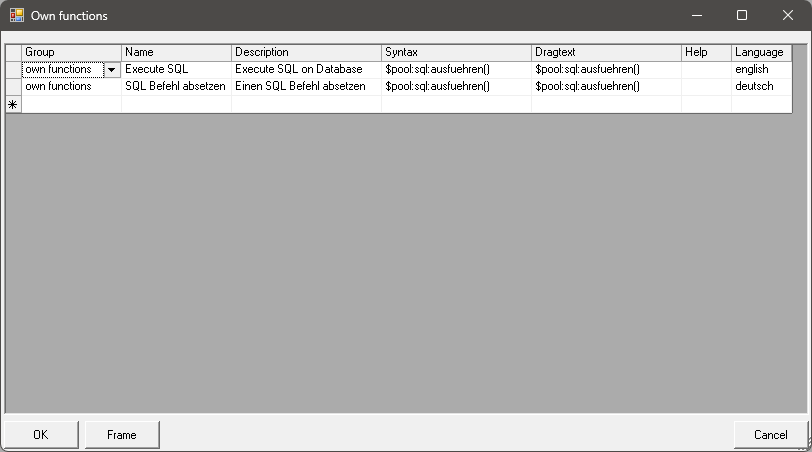Select the new row asterisk row header
Image resolution: width=812 pixels, height=452 pixels.
13,104
